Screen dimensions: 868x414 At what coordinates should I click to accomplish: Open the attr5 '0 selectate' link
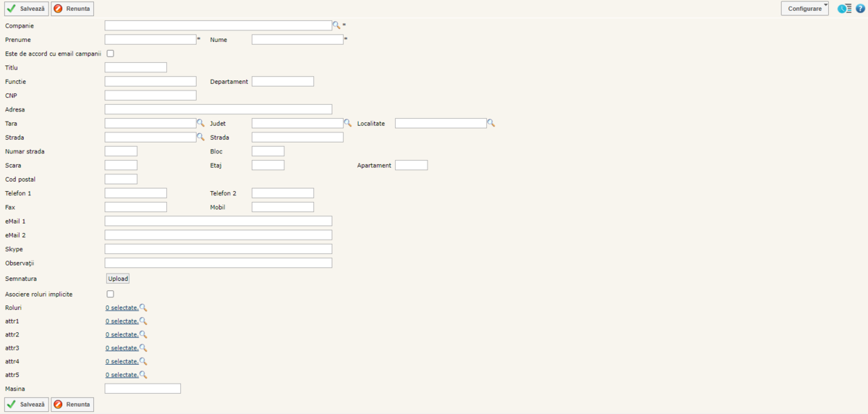(x=122, y=375)
